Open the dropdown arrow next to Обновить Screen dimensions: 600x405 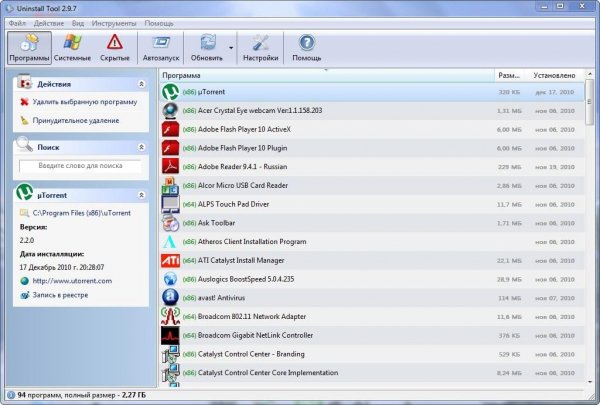tap(231, 48)
